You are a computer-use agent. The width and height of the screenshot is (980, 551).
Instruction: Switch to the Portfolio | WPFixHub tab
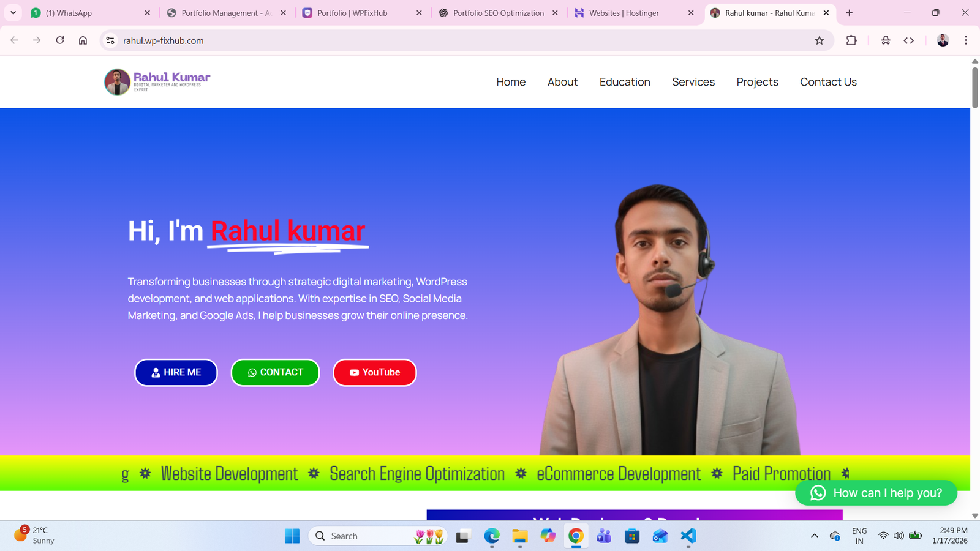pyautogui.click(x=349, y=12)
